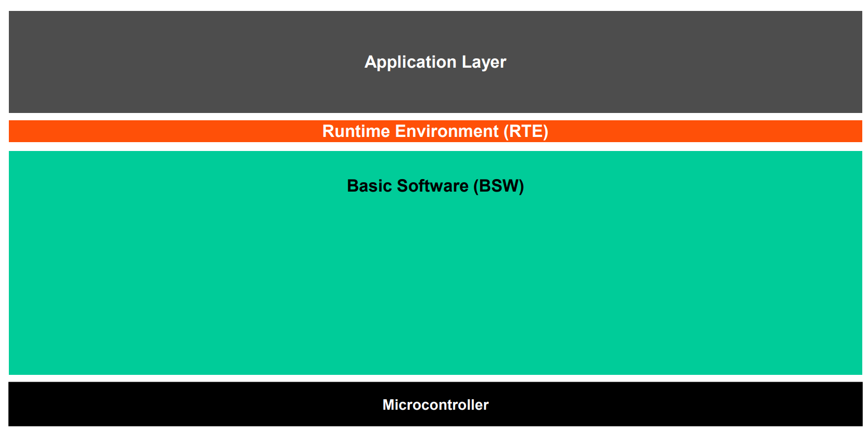
Task: Click the "Runtime Environment (RTE)" text
Action: click(435, 131)
